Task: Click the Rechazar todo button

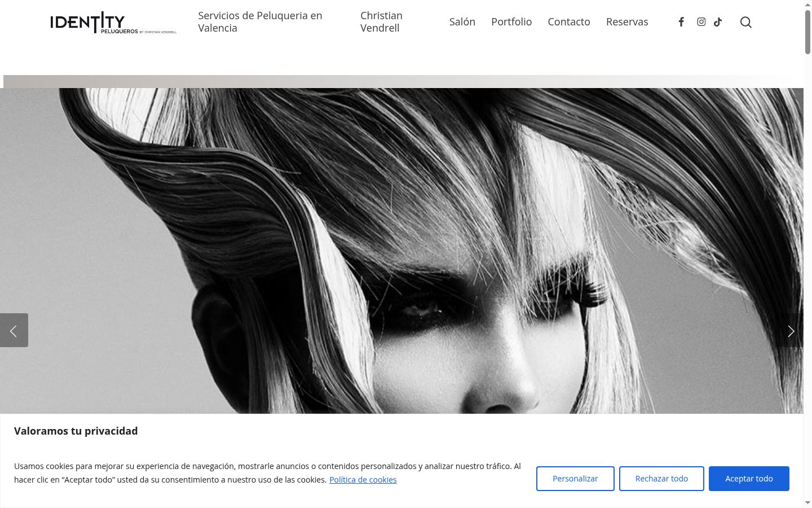Action: pos(661,479)
